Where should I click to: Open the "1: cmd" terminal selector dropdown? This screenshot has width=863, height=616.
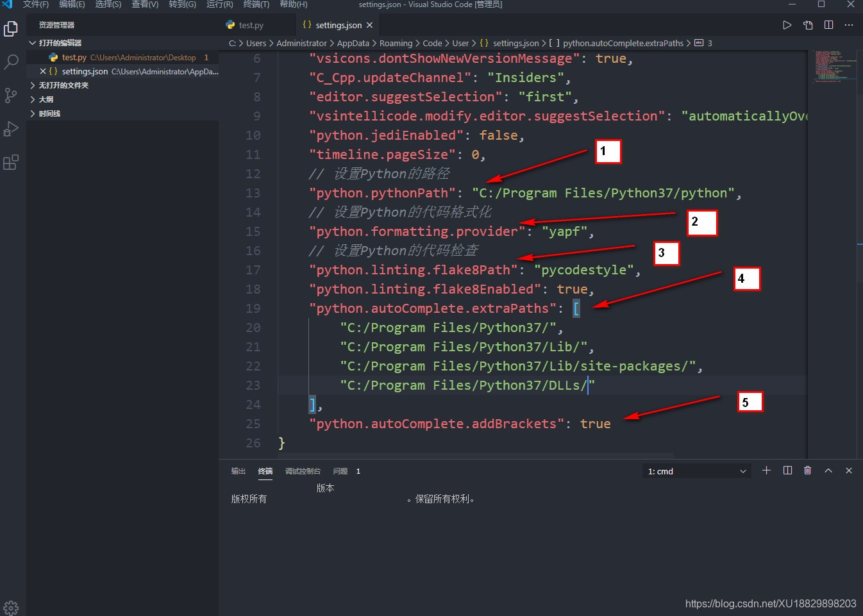tap(696, 470)
